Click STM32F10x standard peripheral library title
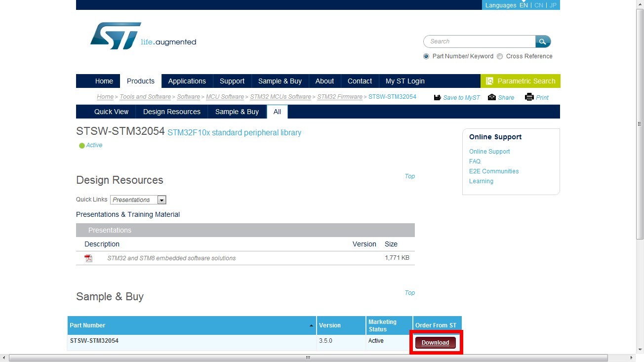The height and width of the screenshot is (362, 644). 234,133
